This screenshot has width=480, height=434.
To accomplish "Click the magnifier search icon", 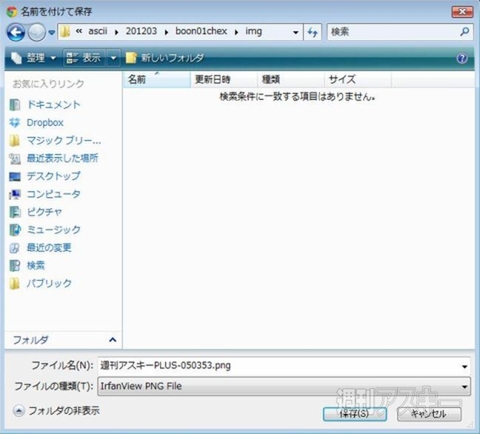I will tap(465, 32).
